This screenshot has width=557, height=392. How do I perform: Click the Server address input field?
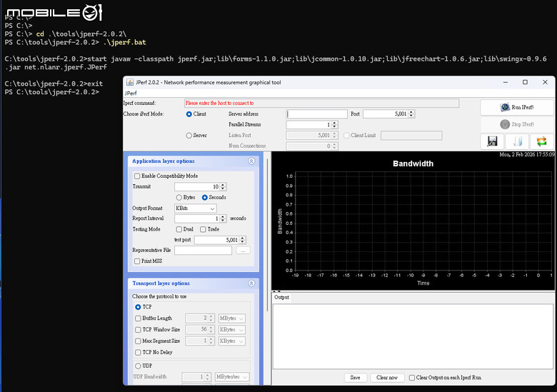coord(316,114)
